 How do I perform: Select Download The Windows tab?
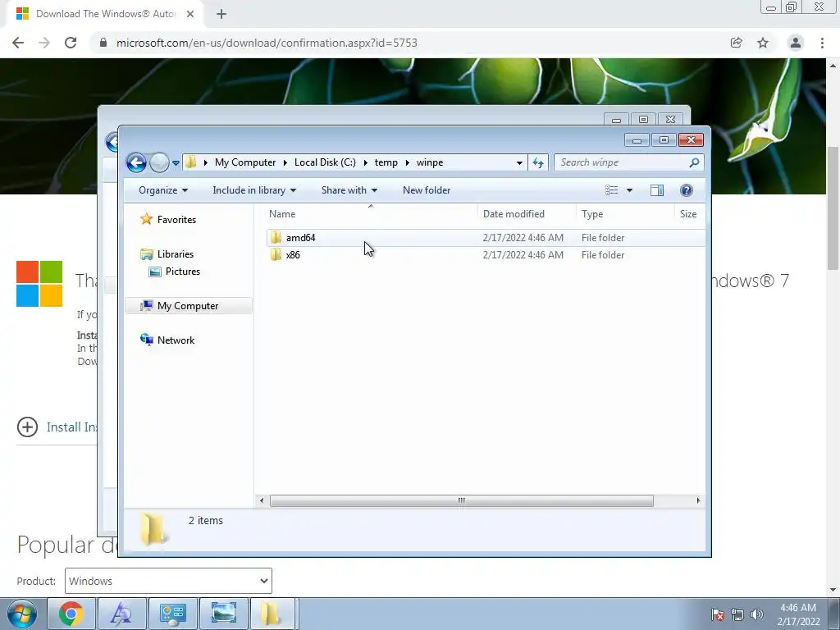coord(105,14)
